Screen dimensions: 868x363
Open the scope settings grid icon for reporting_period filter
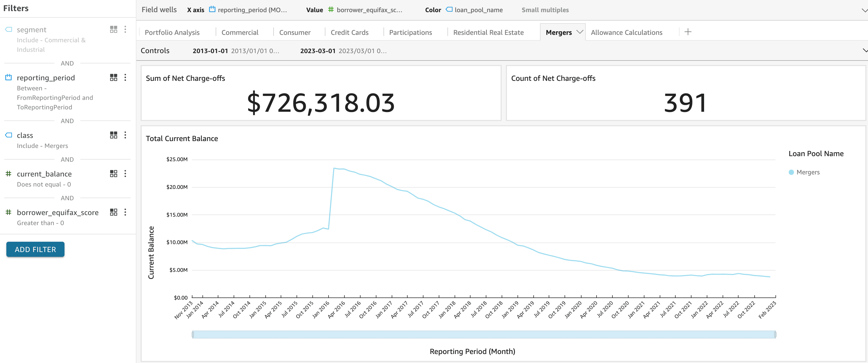pyautogui.click(x=114, y=77)
